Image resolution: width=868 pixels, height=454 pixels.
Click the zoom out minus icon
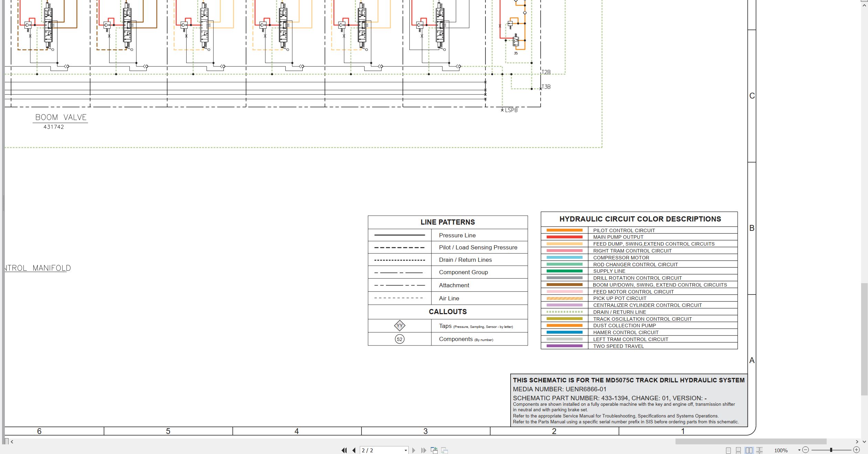click(x=805, y=450)
